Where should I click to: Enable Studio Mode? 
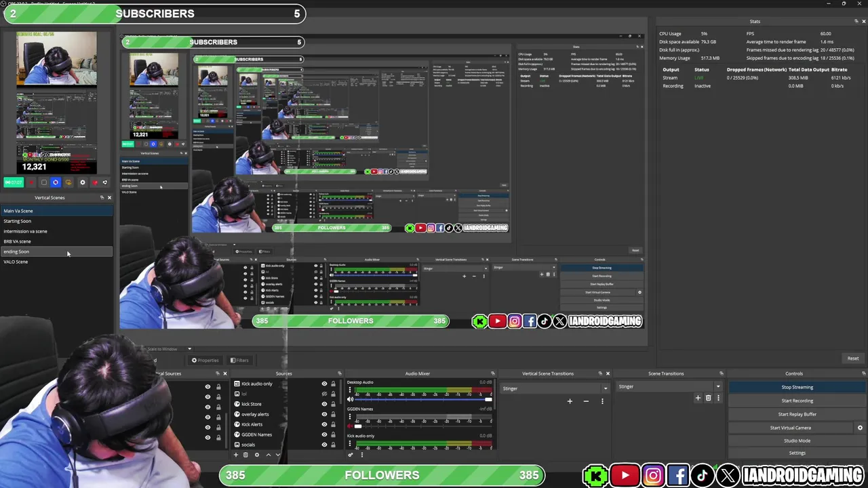[797, 441]
